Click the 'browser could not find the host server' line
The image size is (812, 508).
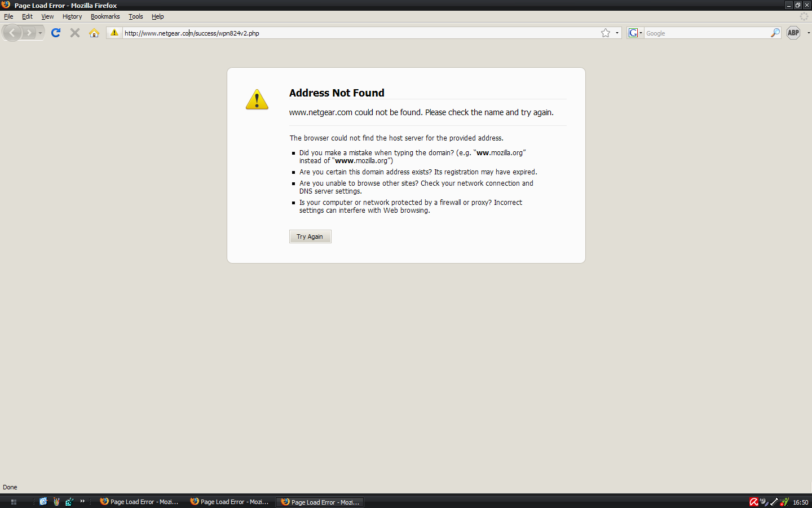click(x=396, y=138)
